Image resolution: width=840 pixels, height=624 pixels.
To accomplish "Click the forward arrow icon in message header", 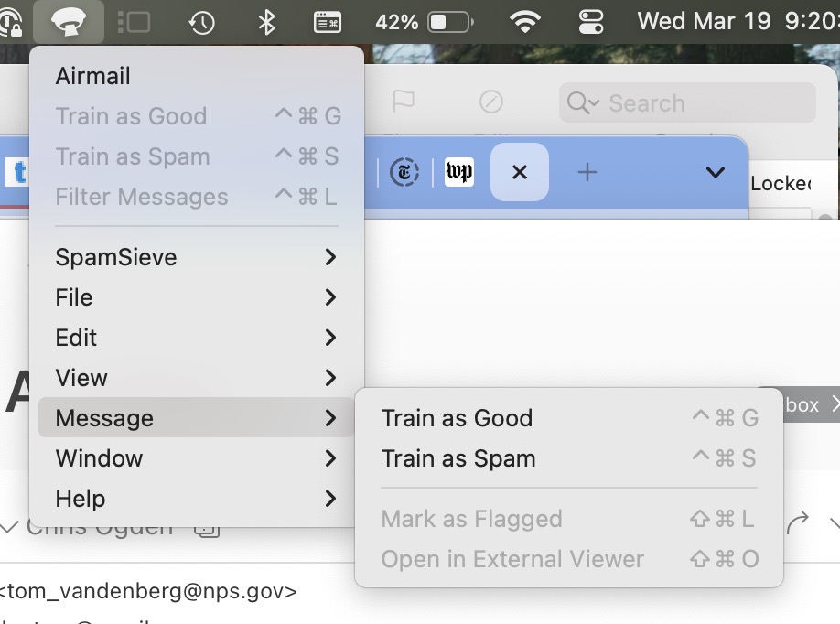I will coord(798,522).
